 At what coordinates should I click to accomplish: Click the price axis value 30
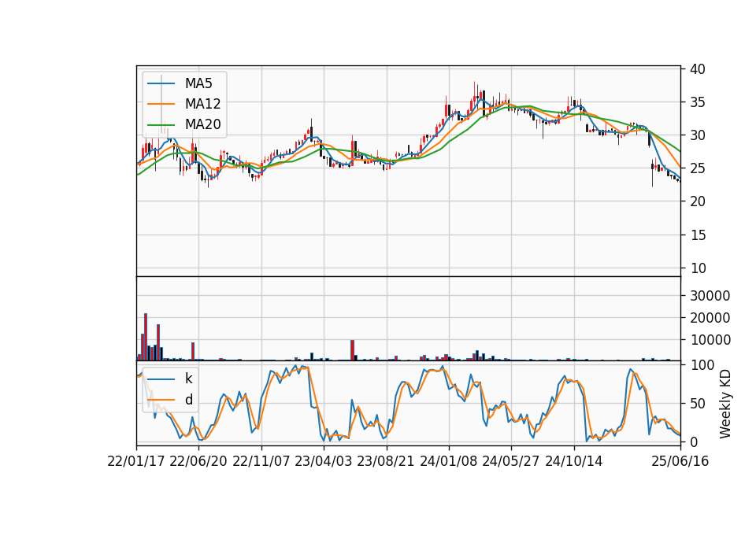[x=697, y=135]
